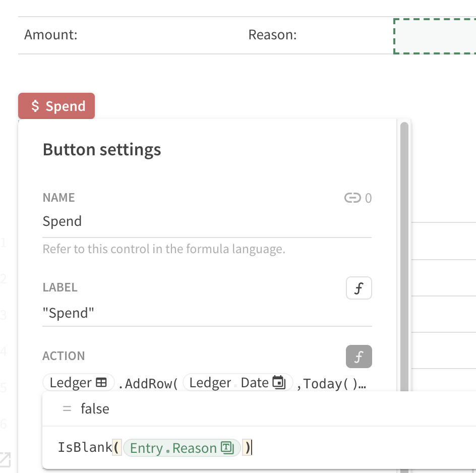
Task: Click the IsBlank function text
Action: coord(84,448)
